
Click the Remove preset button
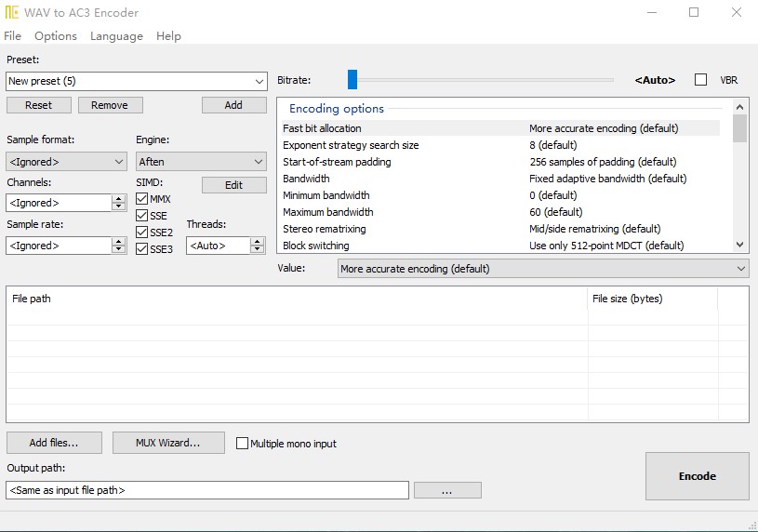(x=111, y=105)
